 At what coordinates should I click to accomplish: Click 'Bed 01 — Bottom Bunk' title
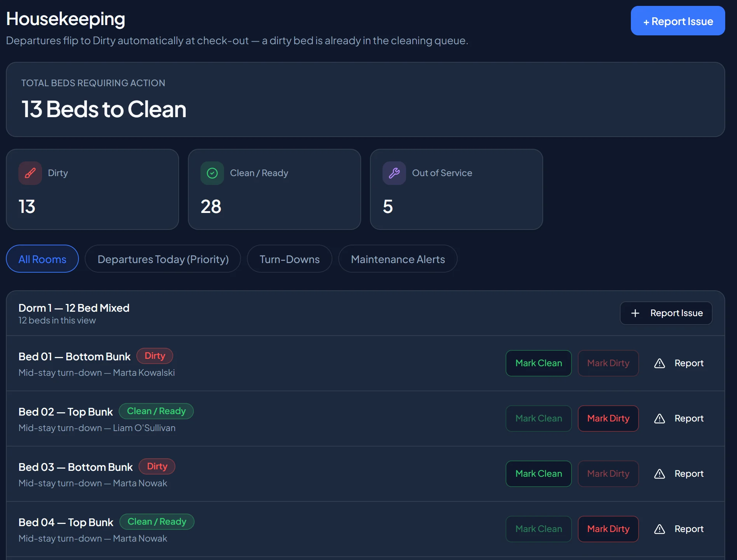pos(74,357)
